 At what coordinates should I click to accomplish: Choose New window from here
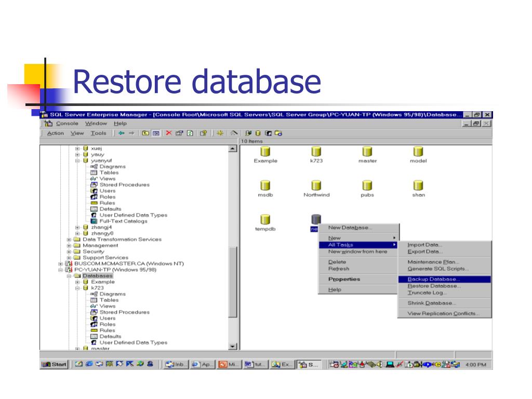(x=358, y=252)
